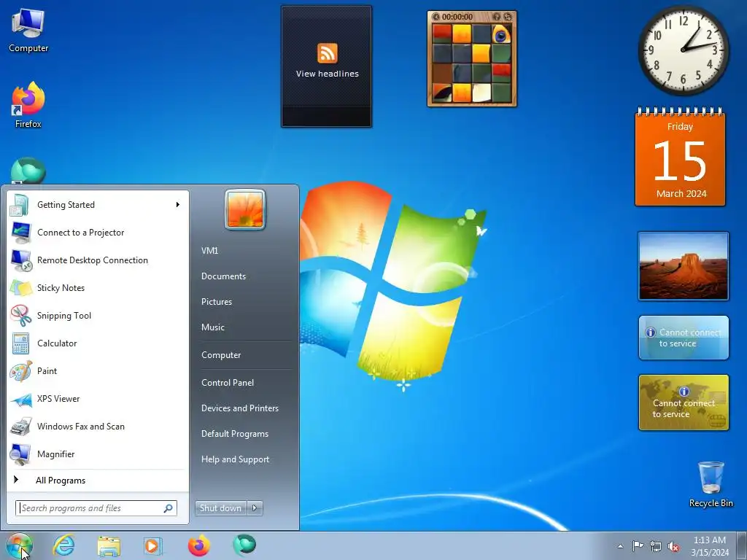This screenshot has width=747, height=560.
Task: Show hidden tray icons arrow
Action: (620, 546)
